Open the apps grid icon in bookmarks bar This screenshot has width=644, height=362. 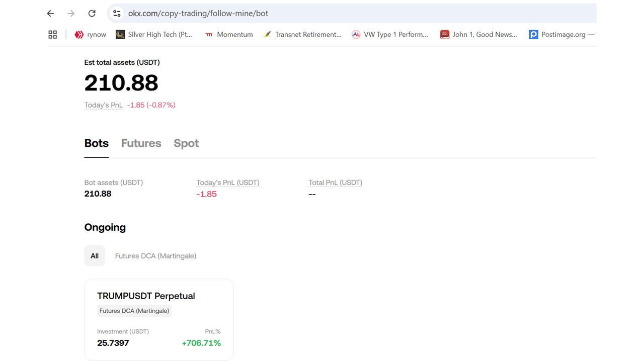click(x=52, y=35)
